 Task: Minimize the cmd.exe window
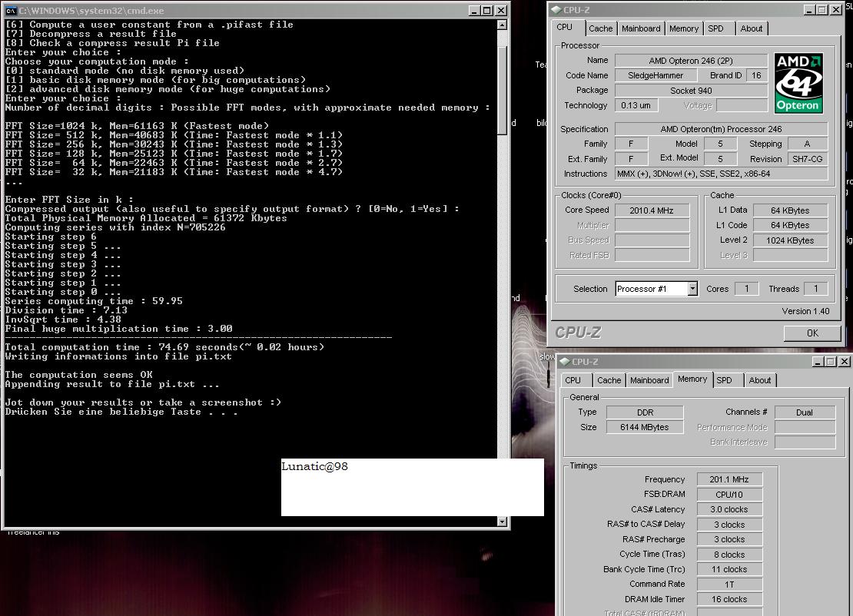pos(474,10)
